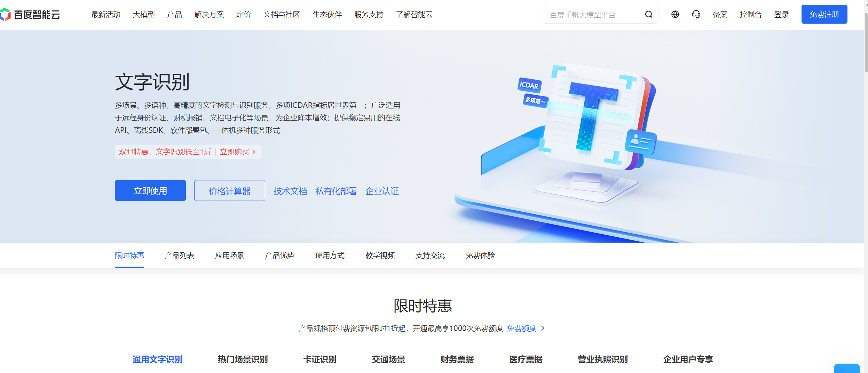The image size is (868, 373).
Task: Click chevron beside 免费额度 link
Action: (543, 328)
